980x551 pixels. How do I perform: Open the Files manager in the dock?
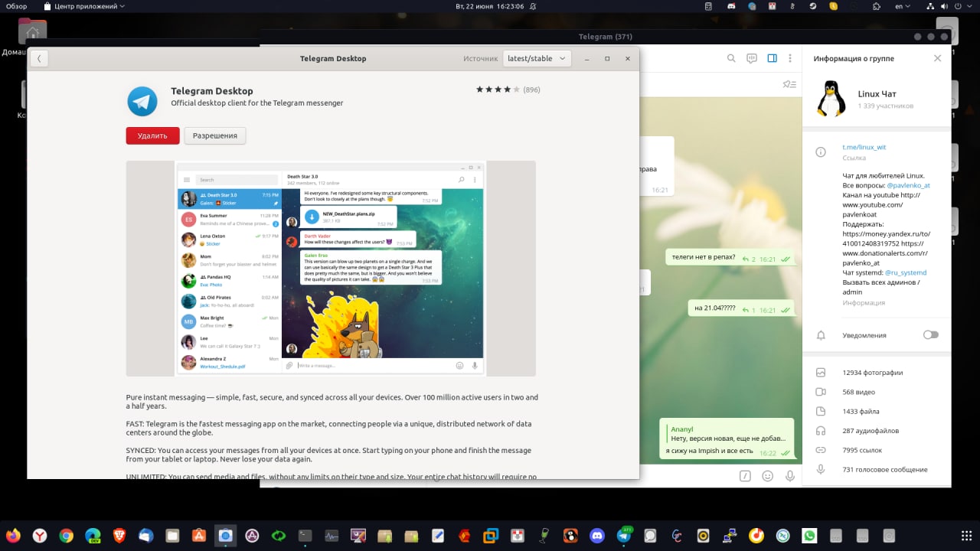[172, 536]
